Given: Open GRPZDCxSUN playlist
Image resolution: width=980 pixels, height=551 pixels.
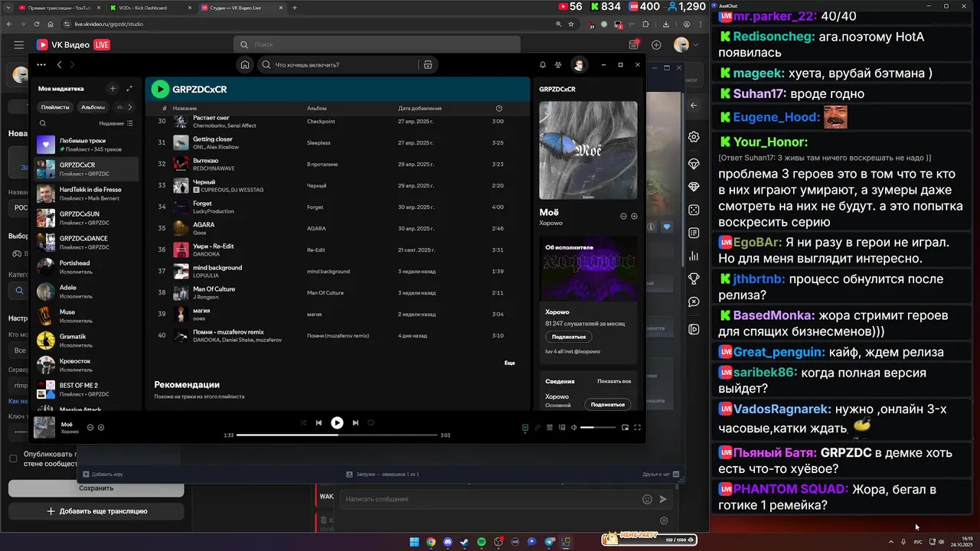Looking at the screenshot, I should [87, 218].
